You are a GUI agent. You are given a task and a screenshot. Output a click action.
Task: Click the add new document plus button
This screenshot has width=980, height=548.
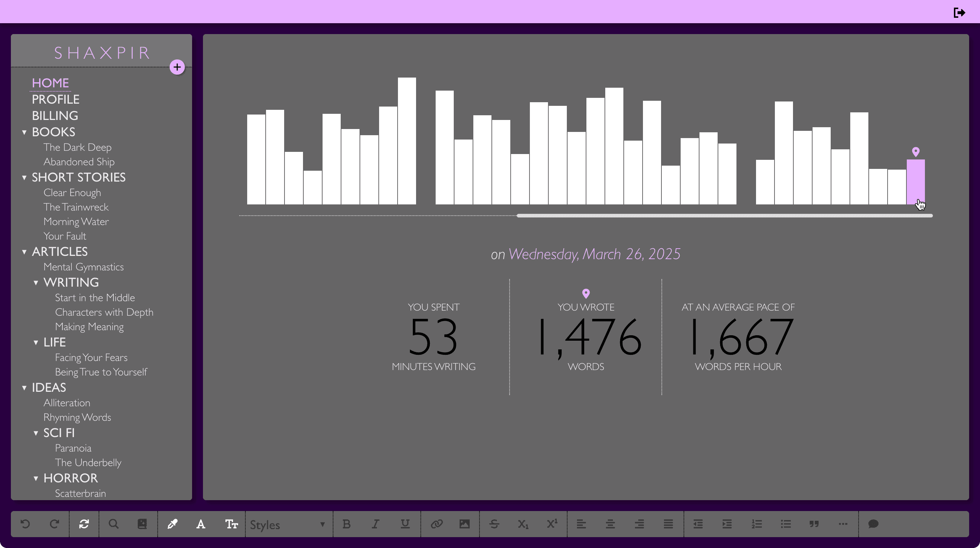[177, 67]
